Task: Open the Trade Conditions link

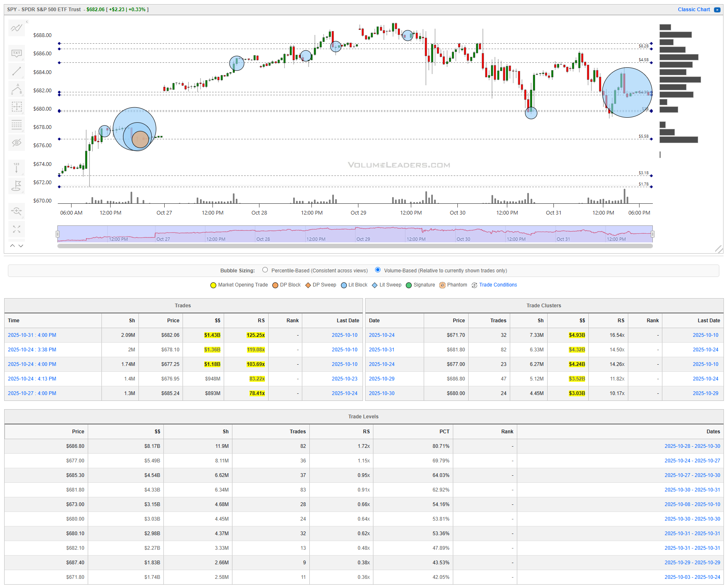Action: point(498,285)
